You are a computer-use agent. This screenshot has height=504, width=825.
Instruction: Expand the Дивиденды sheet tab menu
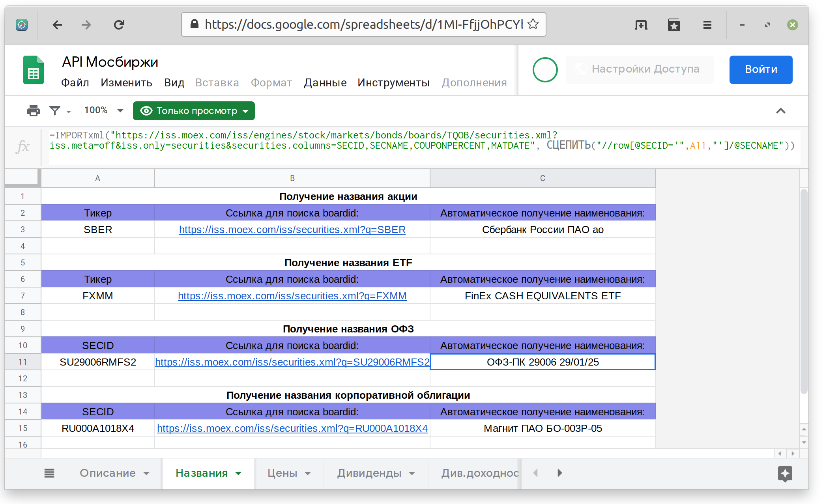coord(412,473)
